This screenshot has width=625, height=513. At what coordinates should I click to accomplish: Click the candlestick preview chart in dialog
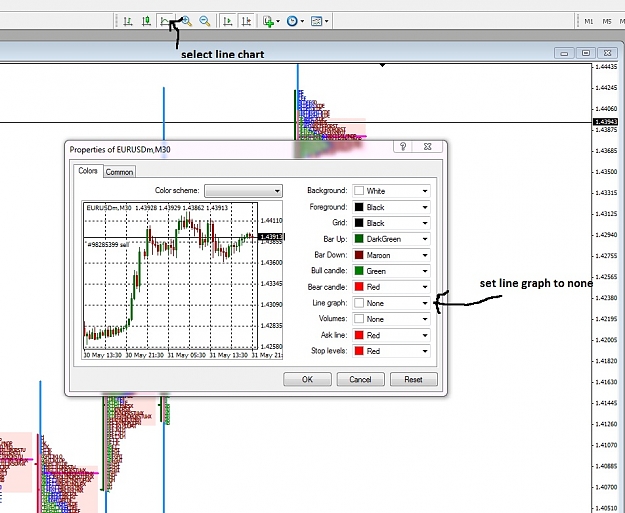point(182,280)
